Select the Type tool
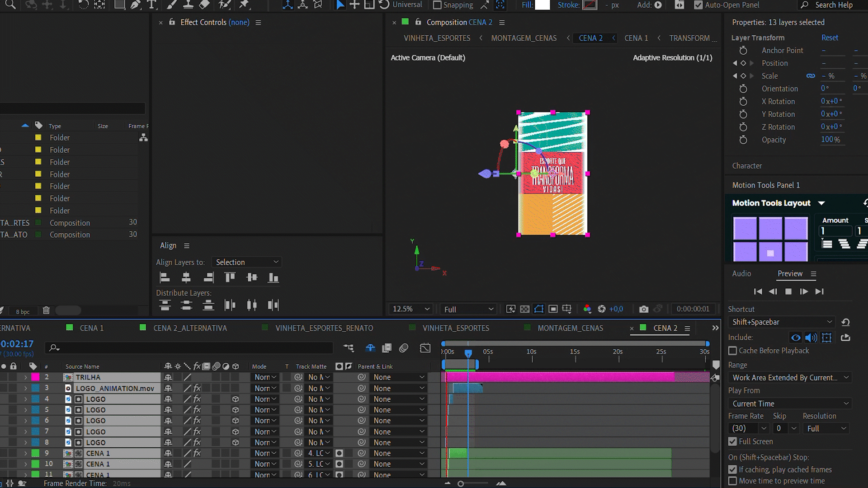868x488 pixels. click(x=152, y=5)
